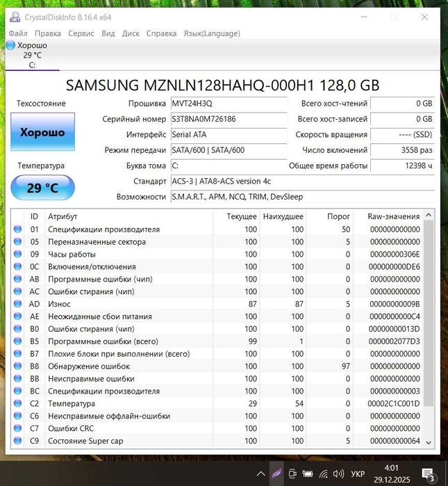Click the Meet Now camera tray icon
The width and height of the screenshot is (448, 486).
[x=292, y=473]
